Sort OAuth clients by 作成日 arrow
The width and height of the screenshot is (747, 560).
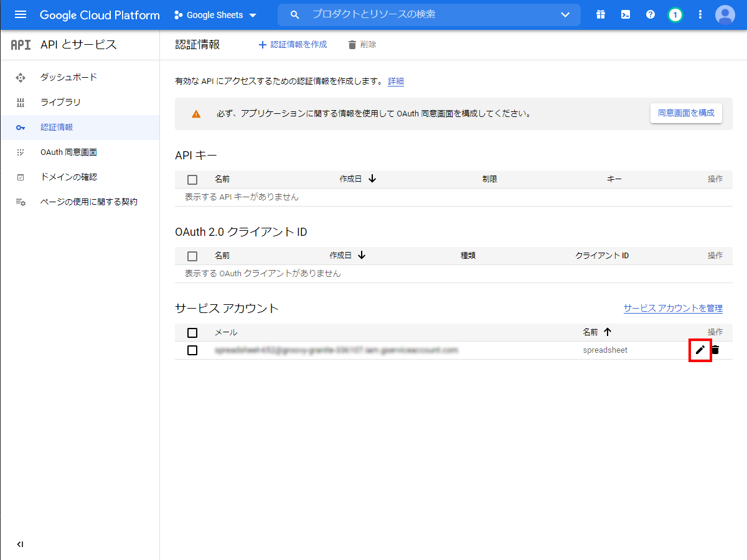coord(362,256)
